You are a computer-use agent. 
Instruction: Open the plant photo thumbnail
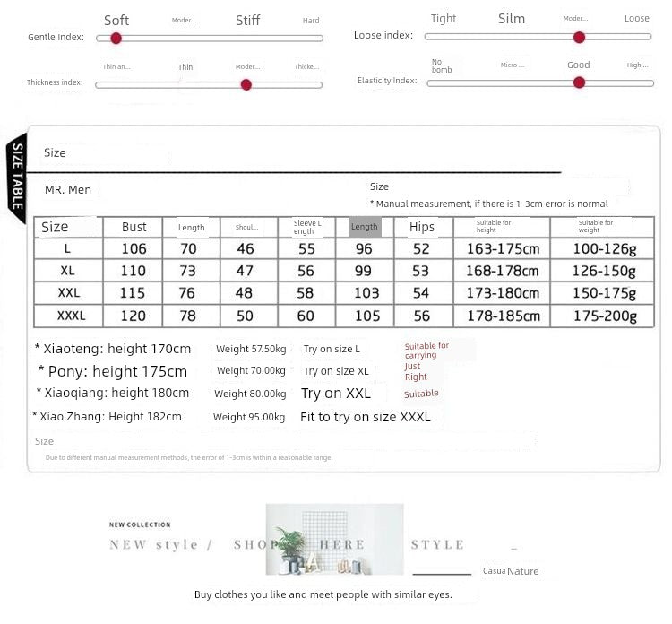pos(334,539)
